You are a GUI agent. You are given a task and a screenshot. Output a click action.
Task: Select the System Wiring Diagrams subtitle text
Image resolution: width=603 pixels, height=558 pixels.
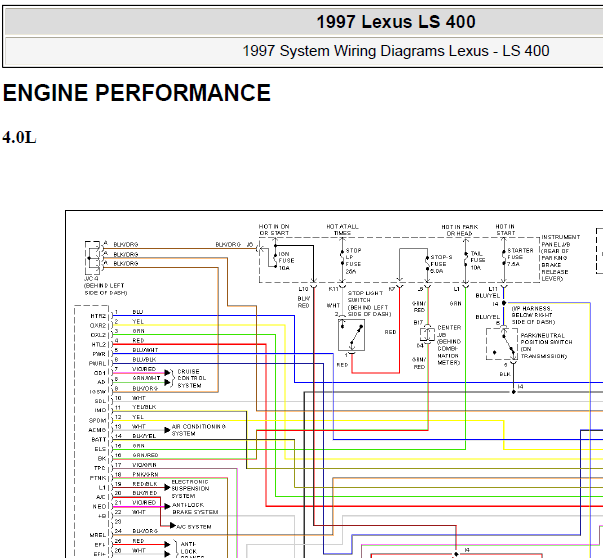click(396, 51)
